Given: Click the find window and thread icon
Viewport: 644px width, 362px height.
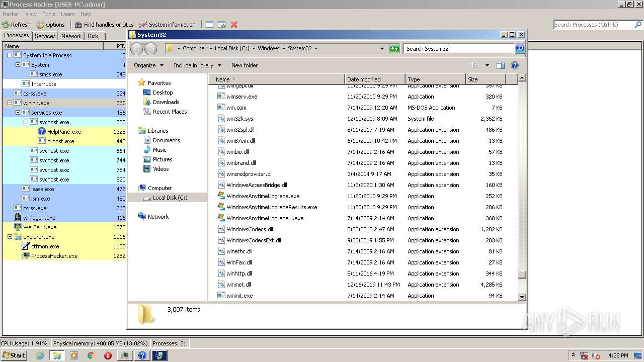Looking at the screenshot, I should click(222, 24).
